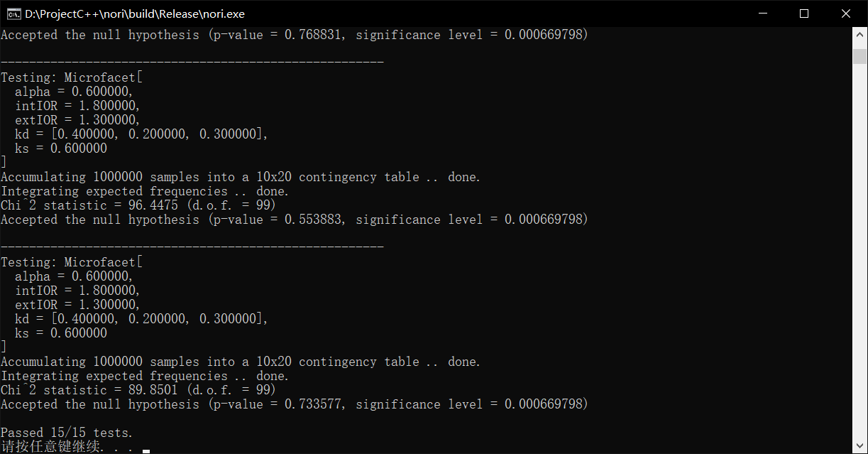Image resolution: width=868 pixels, height=454 pixels.
Task: Click the line with p-value 0.553883
Action: click(294, 220)
